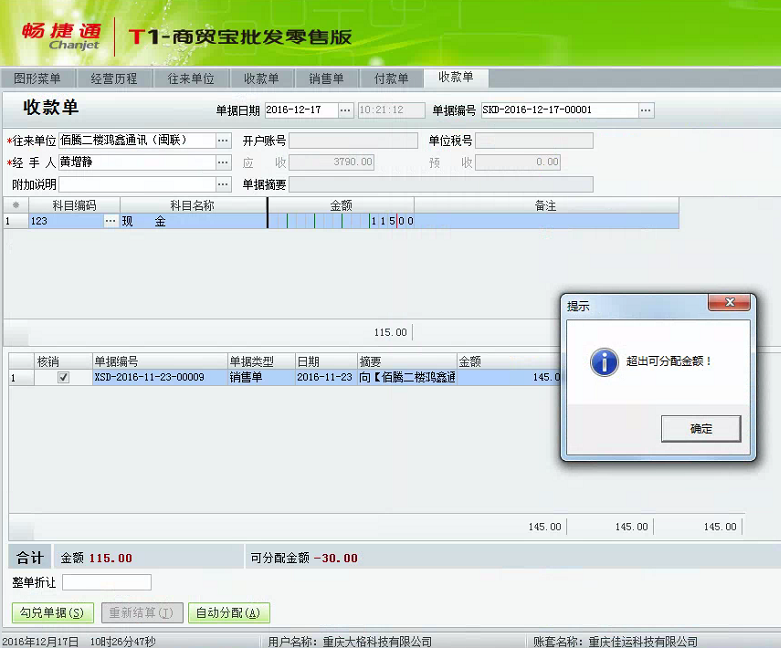781x648 pixels.
Task: Click the 附加说明 input field
Action: 137,184
